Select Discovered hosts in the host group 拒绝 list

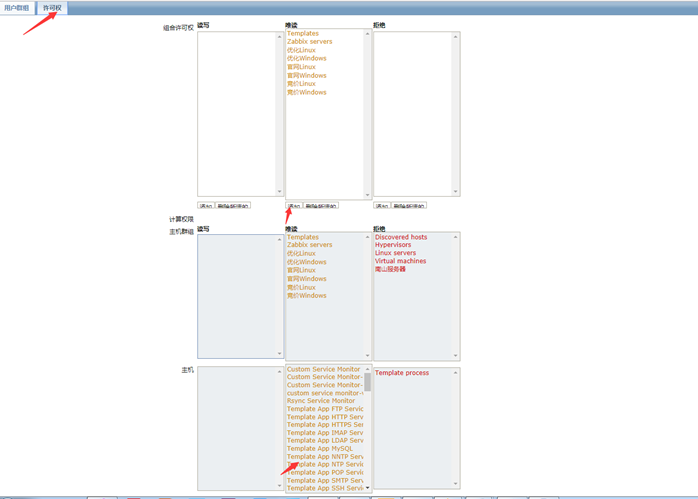pyautogui.click(x=401, y=238)
